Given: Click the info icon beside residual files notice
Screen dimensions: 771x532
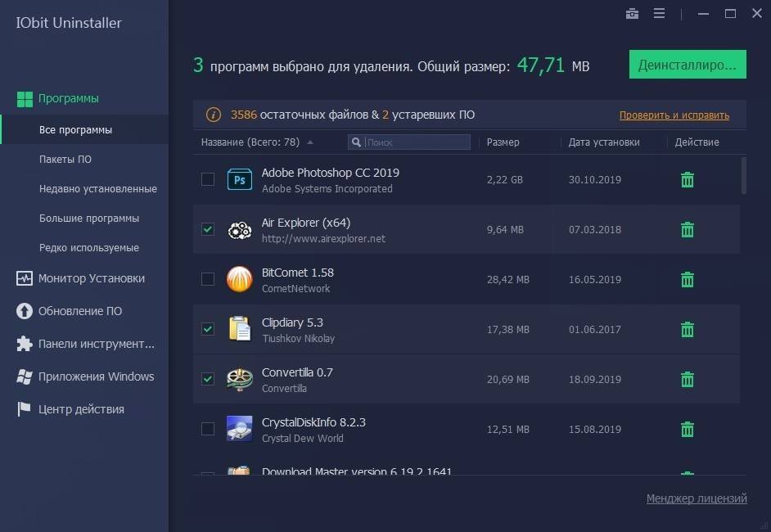Looking at the screenshot, I should tap(213, 115).
